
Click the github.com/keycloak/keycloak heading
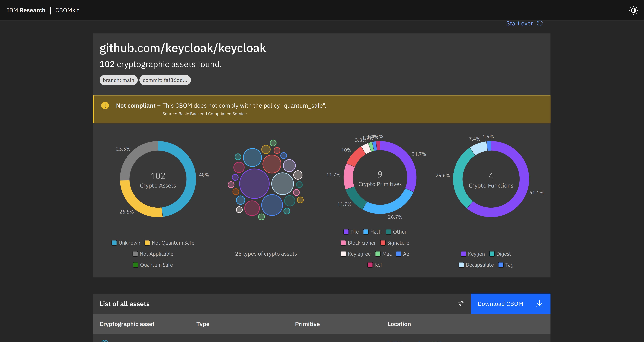click(x=183, y=48)
